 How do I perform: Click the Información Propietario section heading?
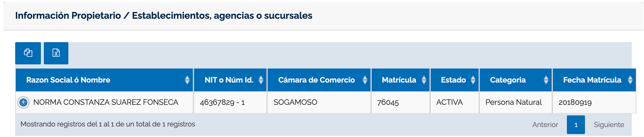tap(164, 16)
